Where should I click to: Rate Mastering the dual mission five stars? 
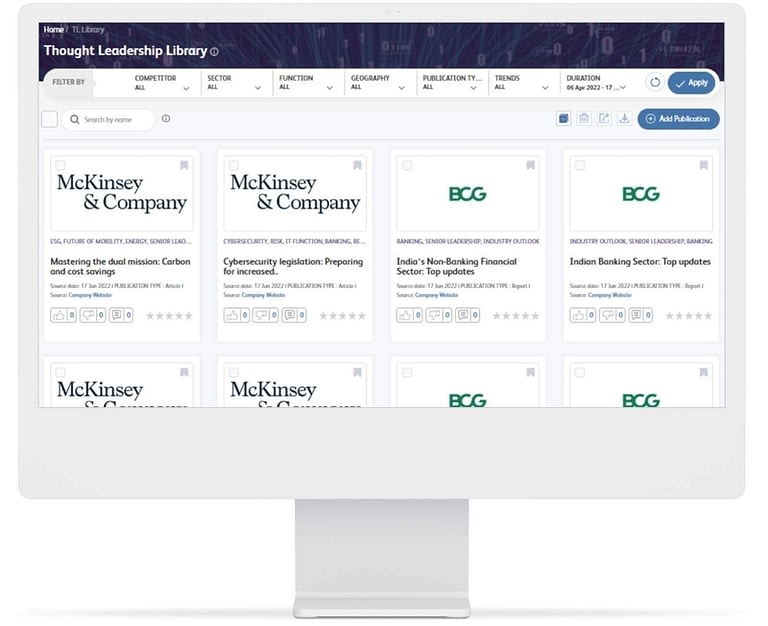click(189, 316)
